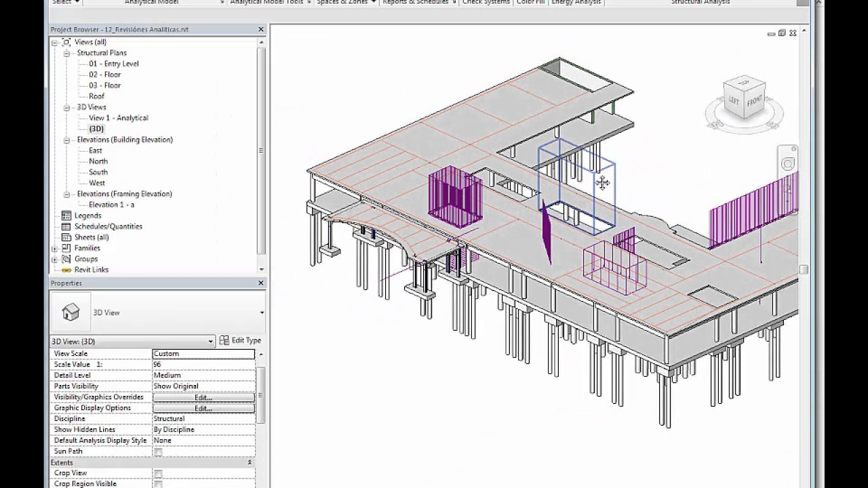The width and height of the screenshot is (868, 488).
Task: Close the Project Browser panel
Action: pos(261,29)
